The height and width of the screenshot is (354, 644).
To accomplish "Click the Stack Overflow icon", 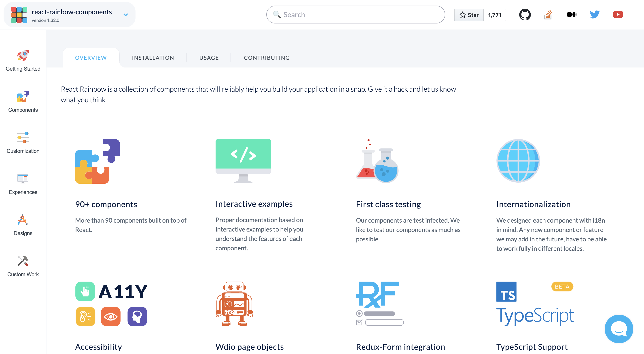I will [548, 15].
